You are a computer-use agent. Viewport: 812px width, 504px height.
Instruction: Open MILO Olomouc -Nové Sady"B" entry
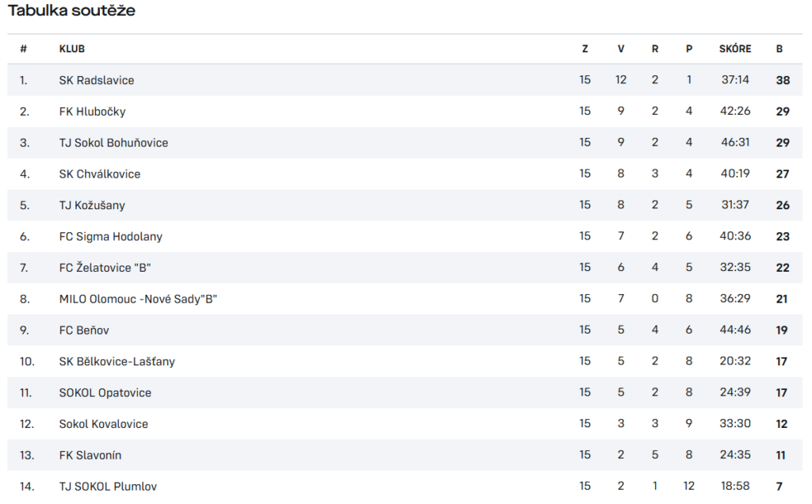(x=138, y=299)
